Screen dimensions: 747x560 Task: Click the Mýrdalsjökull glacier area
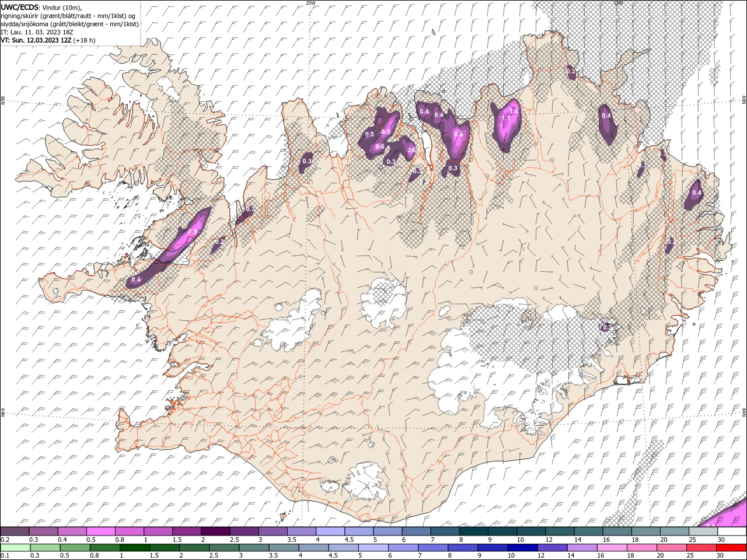pyautogui.click(x=366, y=481)
